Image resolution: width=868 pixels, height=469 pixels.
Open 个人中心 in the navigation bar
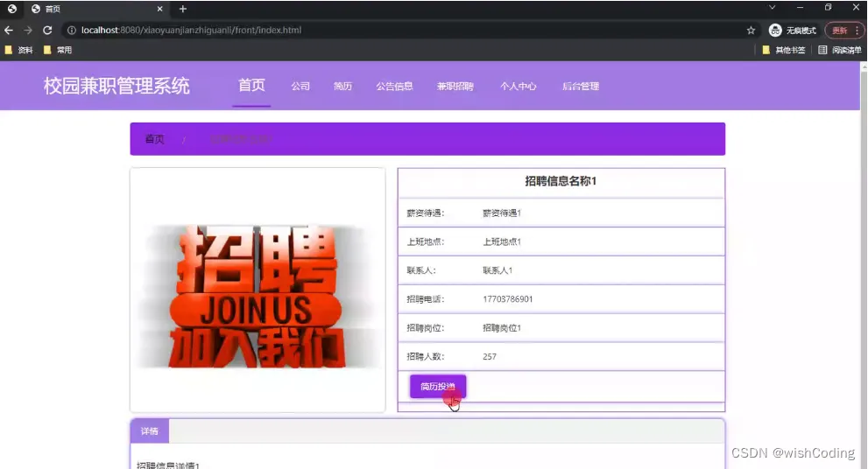pos(519,87)
